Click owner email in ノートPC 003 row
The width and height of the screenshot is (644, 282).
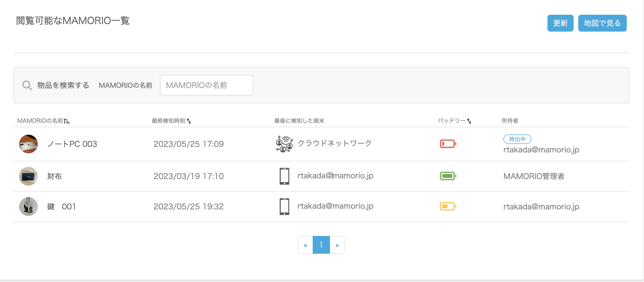(541, 150)
